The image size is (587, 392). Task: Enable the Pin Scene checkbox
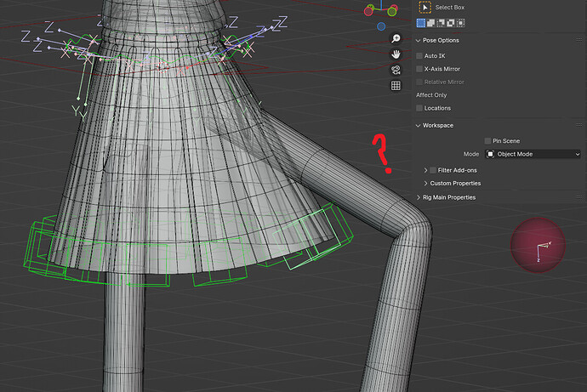pos(487,141)
